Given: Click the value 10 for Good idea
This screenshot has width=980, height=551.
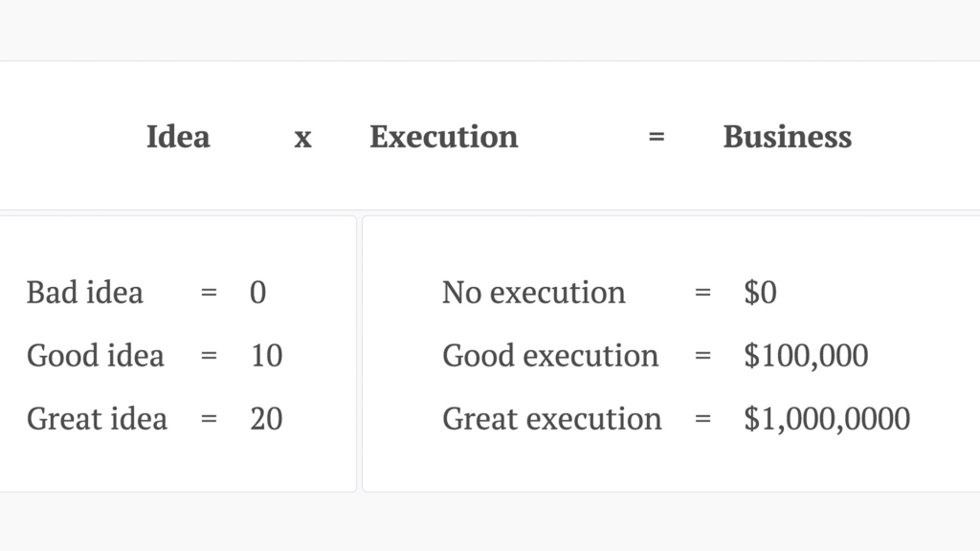Looking at the screenshot, I should click(267, 356).
